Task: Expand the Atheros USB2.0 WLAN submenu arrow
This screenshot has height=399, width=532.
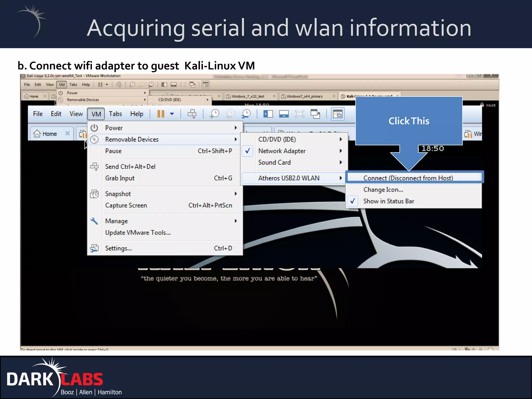Action: click(x=341, y=178)
